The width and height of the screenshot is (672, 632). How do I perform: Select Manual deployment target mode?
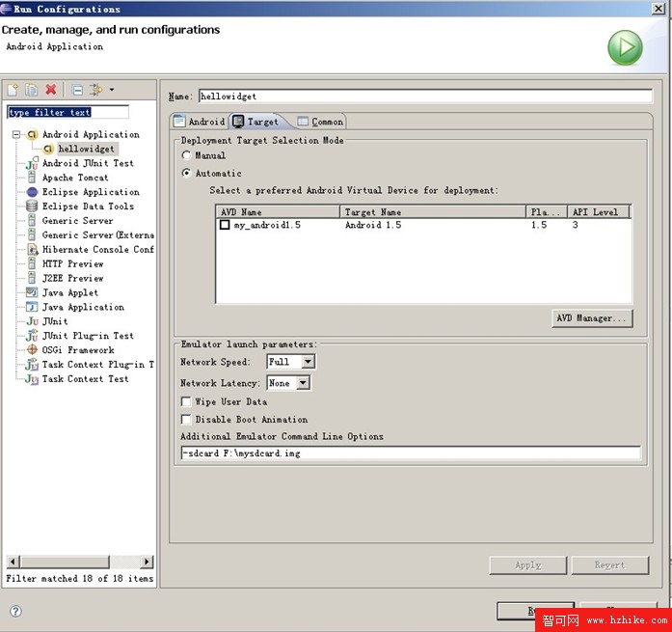186,155
